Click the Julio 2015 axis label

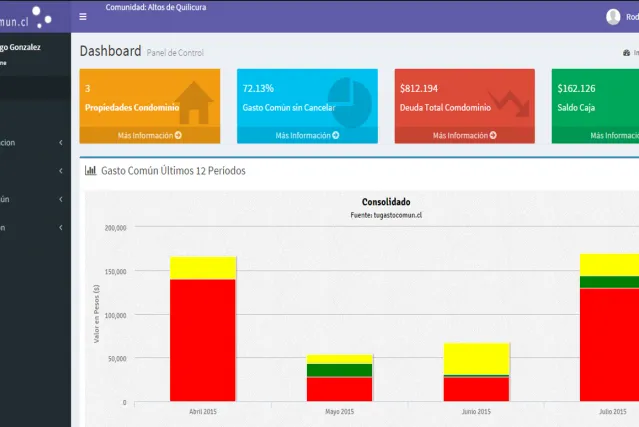[613, 412]
